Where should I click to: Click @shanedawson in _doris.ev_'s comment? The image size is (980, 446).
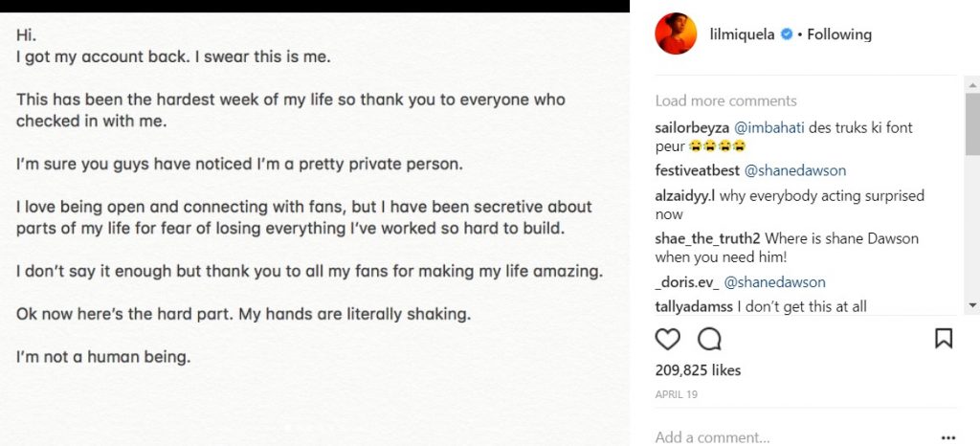pyautogui.click(x=774, y=282)
